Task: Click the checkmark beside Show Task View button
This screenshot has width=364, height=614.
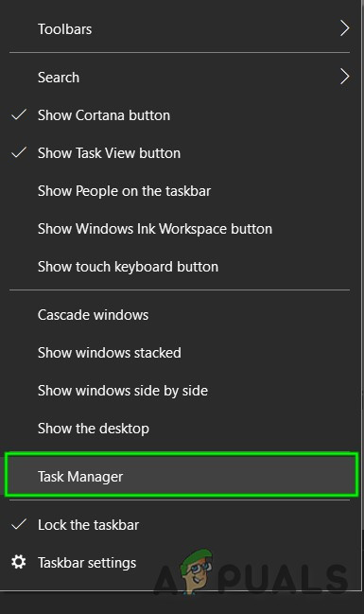Action: 19,152
